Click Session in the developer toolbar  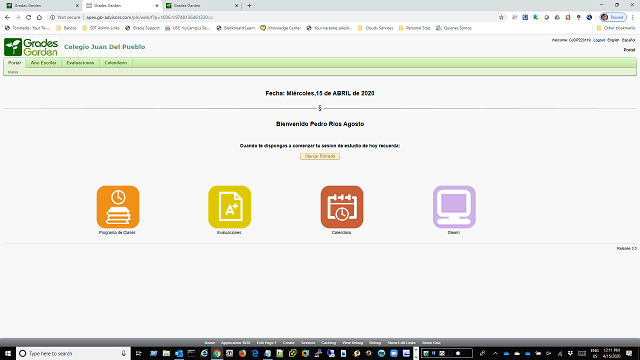tap(308, 343)
